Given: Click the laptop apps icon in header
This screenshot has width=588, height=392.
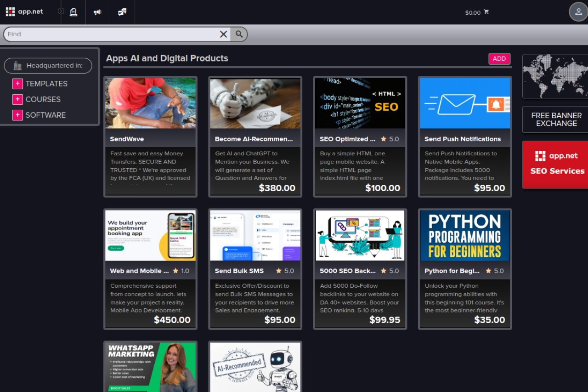Looking at the screenshot, I should coord(73,12).
